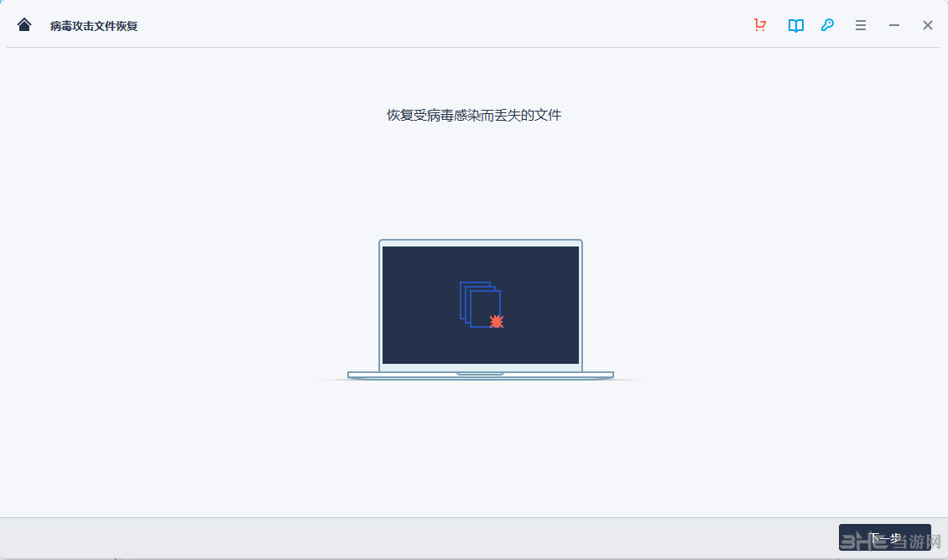Click the text 恢复受病毒感染而丢失的文件
Screen dimensions: 948x560
pos(474,115)
